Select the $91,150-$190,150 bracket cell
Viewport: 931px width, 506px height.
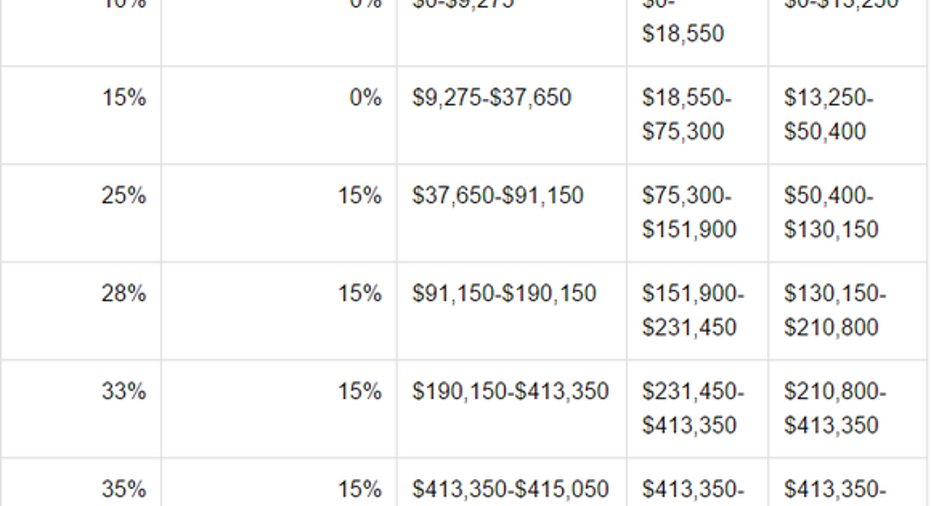(x=503, y=294)
